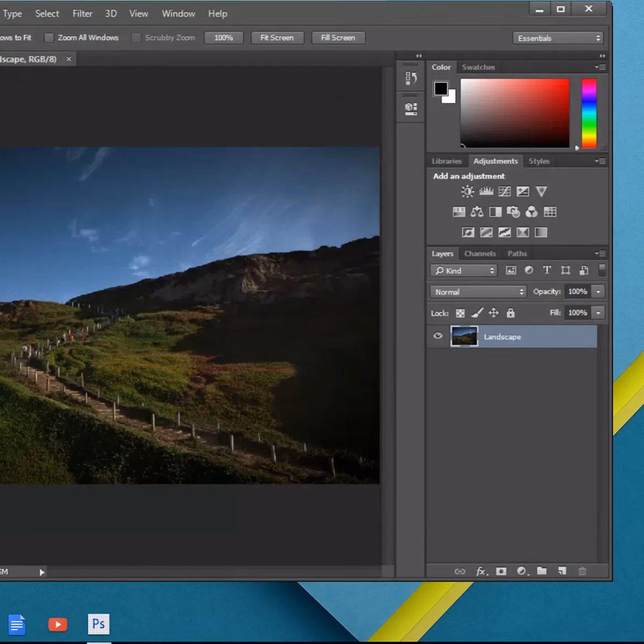Enable the Zoom All Windows checkbox
Image resolution: width=644 pixels, height=644 pixels.
tap(49, 38)
